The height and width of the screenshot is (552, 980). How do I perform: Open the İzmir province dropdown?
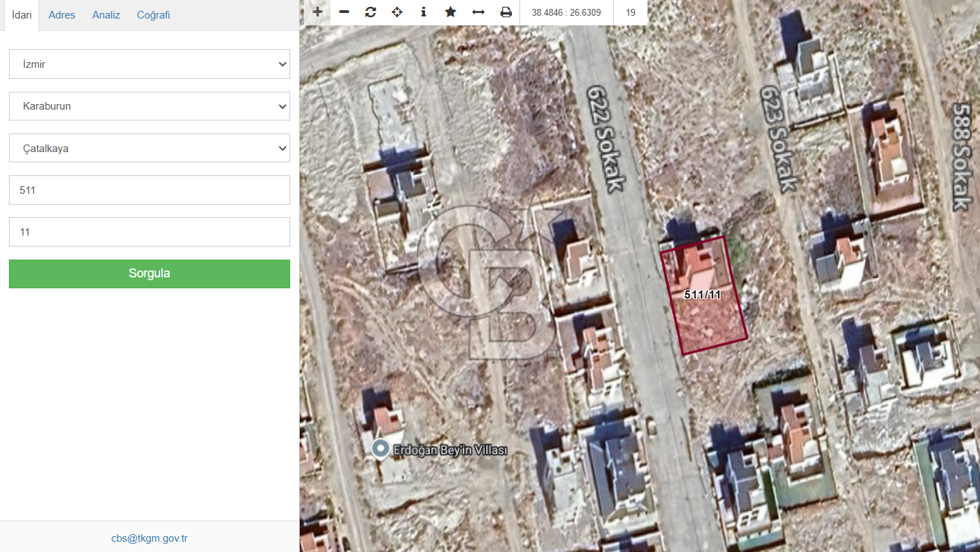(x=149, y=64)
